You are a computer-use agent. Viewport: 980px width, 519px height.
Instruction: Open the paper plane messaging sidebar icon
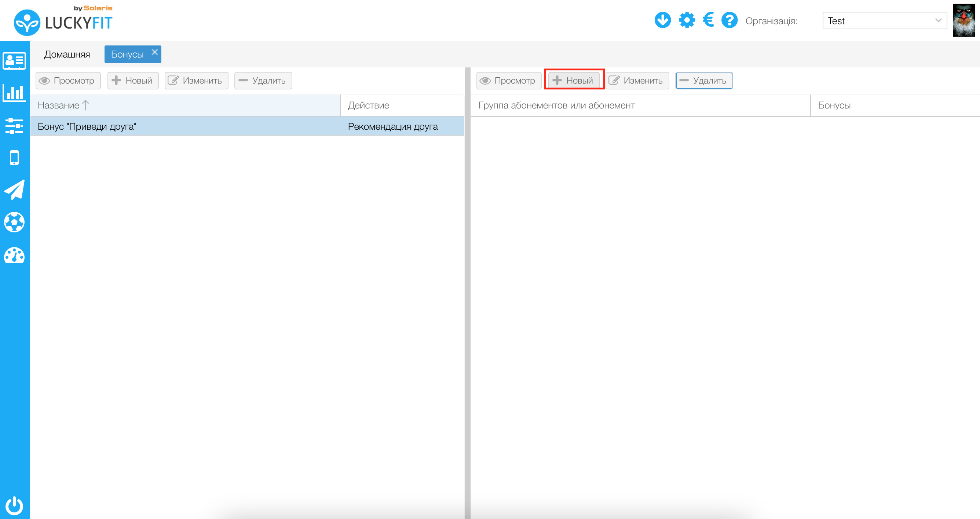click(14, 190)
